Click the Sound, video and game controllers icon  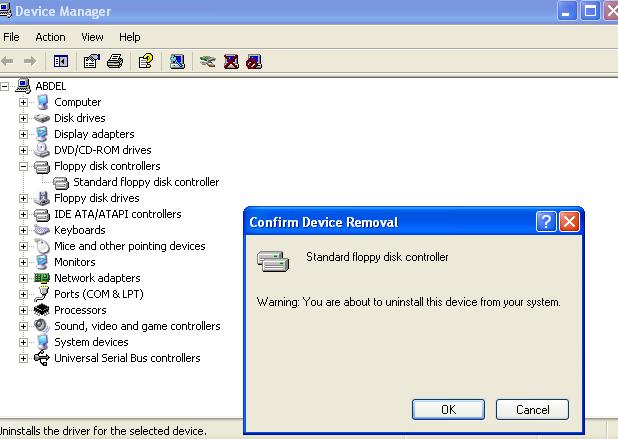click(x=42, y=326)
